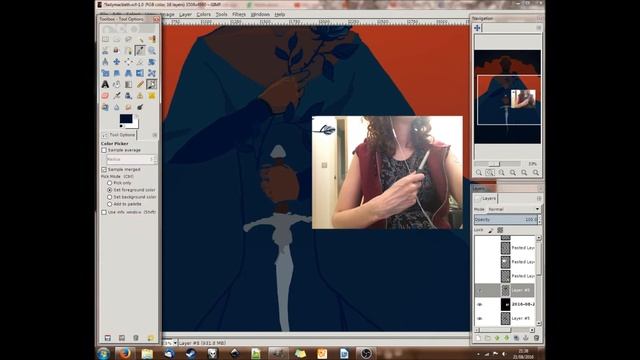Click layer list scroll-down arrow
This screenshot has width=640, height=360.
539,323
